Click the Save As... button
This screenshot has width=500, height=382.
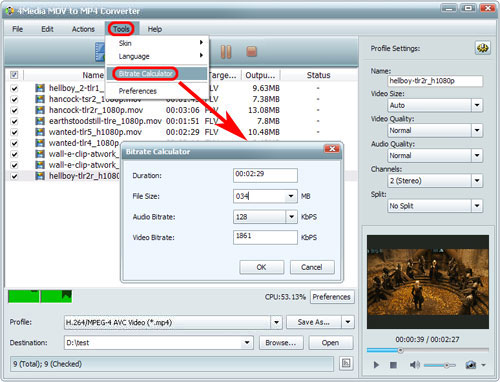tap(314, 322)
